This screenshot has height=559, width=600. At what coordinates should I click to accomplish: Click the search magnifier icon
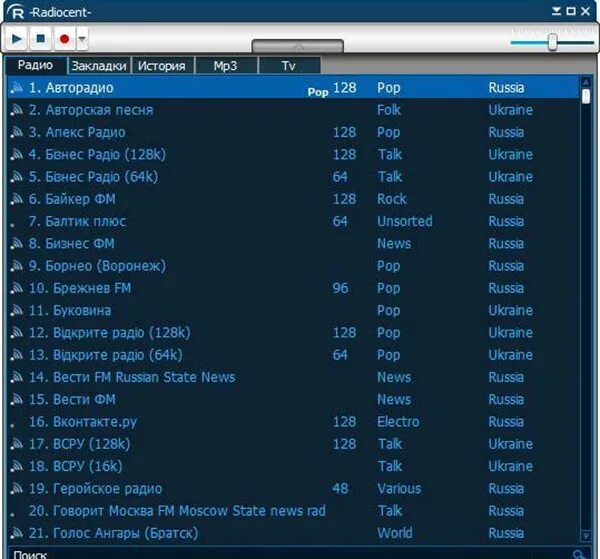click(579, 554)
